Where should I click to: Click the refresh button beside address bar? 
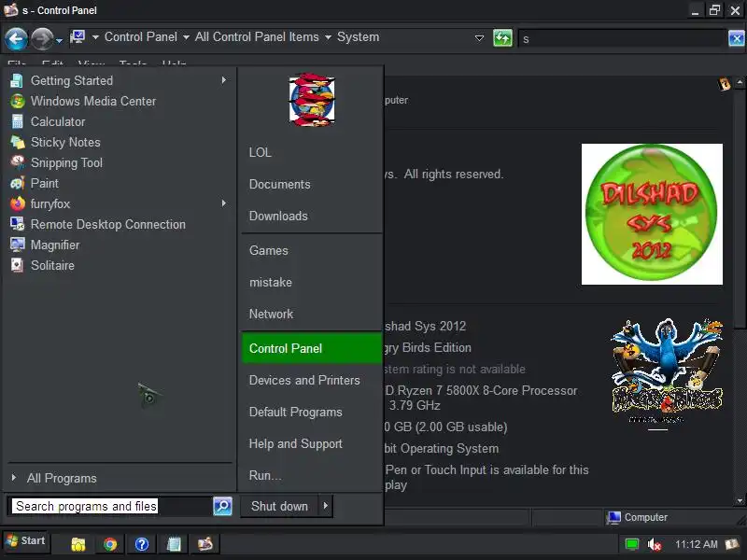tap(502, 38)
